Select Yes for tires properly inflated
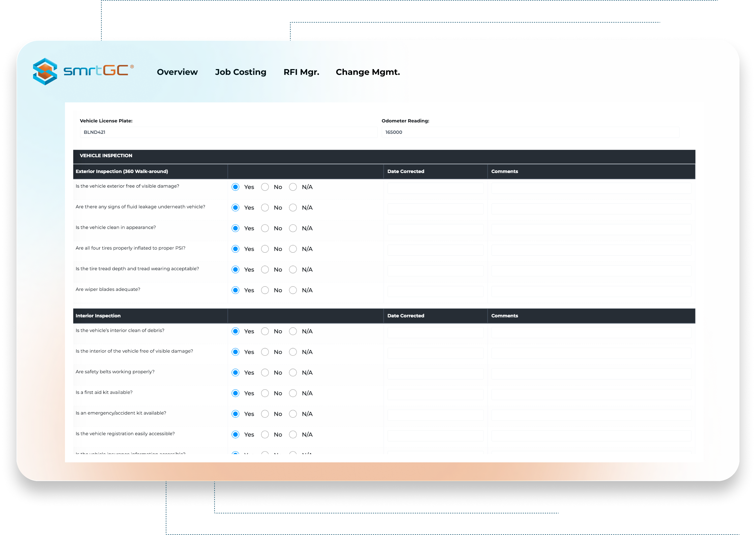756x535 pixels. click(x=235, y=249)
